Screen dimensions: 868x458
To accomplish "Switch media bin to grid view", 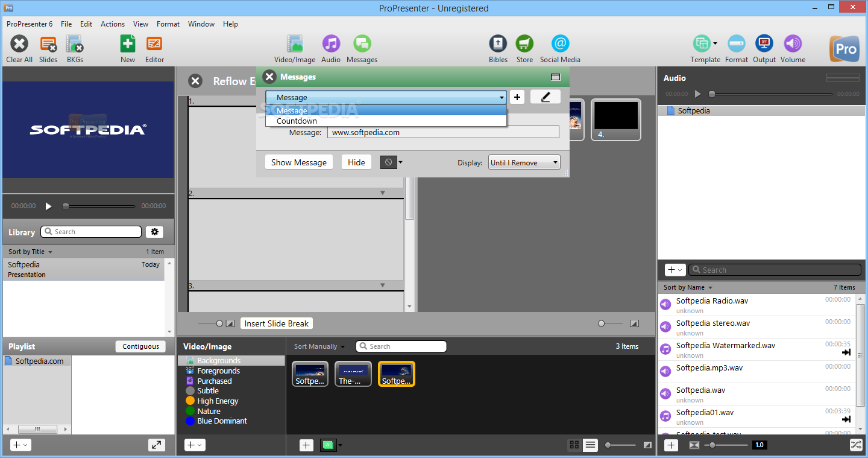I will click(x=574, y=445).
